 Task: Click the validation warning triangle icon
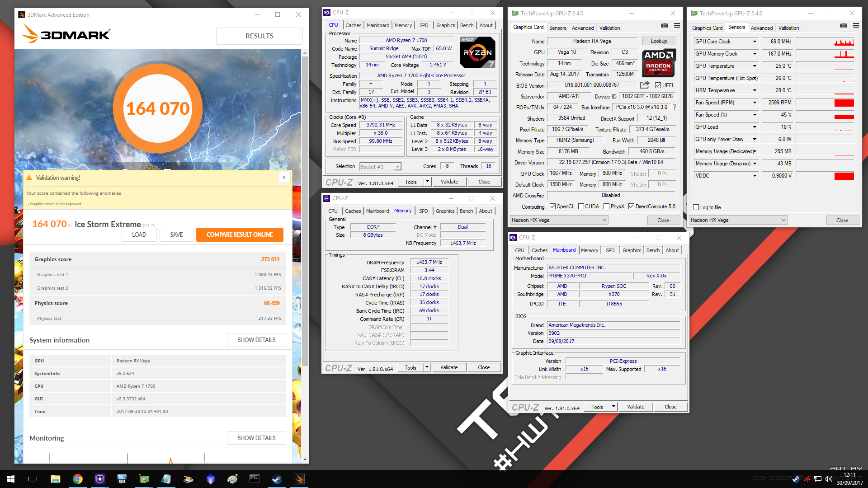coord(29,178)
